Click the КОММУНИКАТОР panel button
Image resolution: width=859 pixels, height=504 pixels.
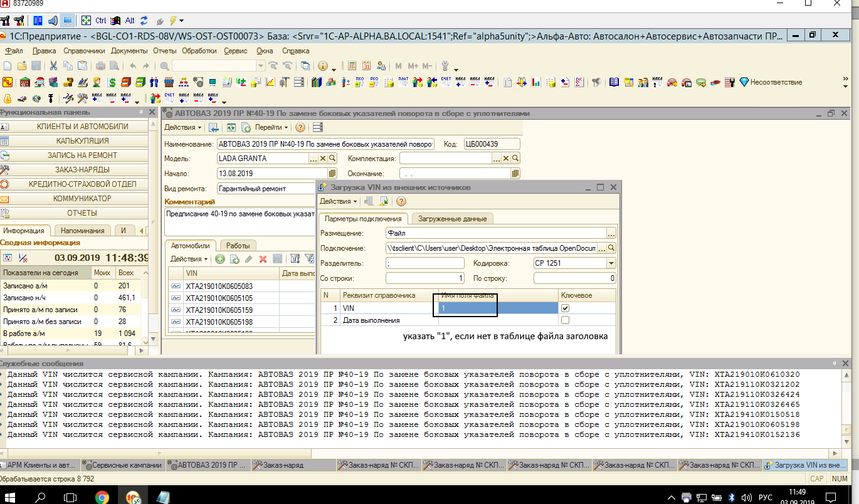(x=82, y=198)
